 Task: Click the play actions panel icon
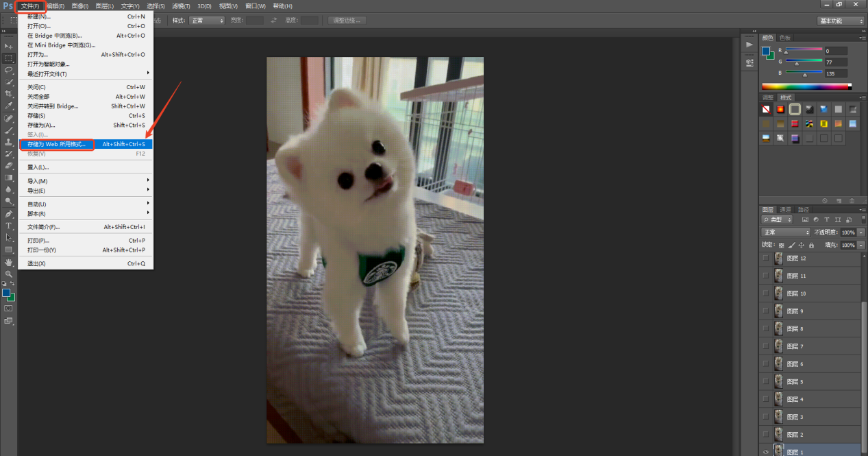click(749, 45)
